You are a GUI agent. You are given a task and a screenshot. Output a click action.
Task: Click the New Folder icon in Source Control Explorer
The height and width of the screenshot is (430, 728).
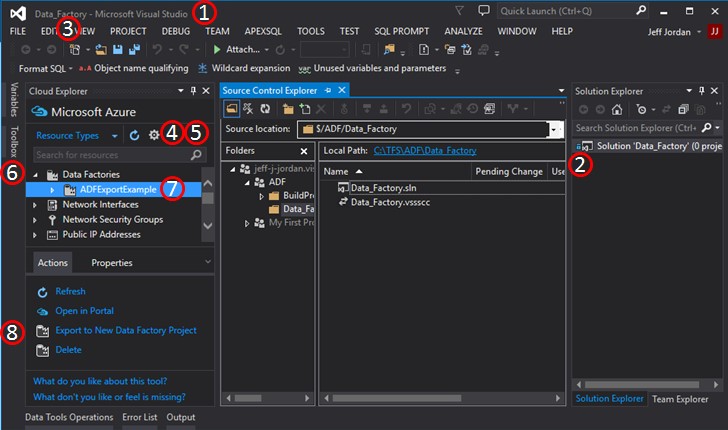(x=288, y=109)
